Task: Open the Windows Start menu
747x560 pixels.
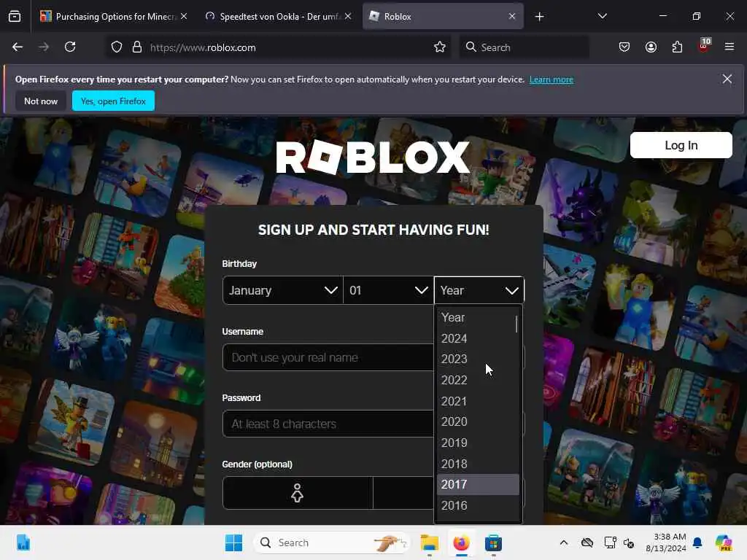Action: click(233, 542)
